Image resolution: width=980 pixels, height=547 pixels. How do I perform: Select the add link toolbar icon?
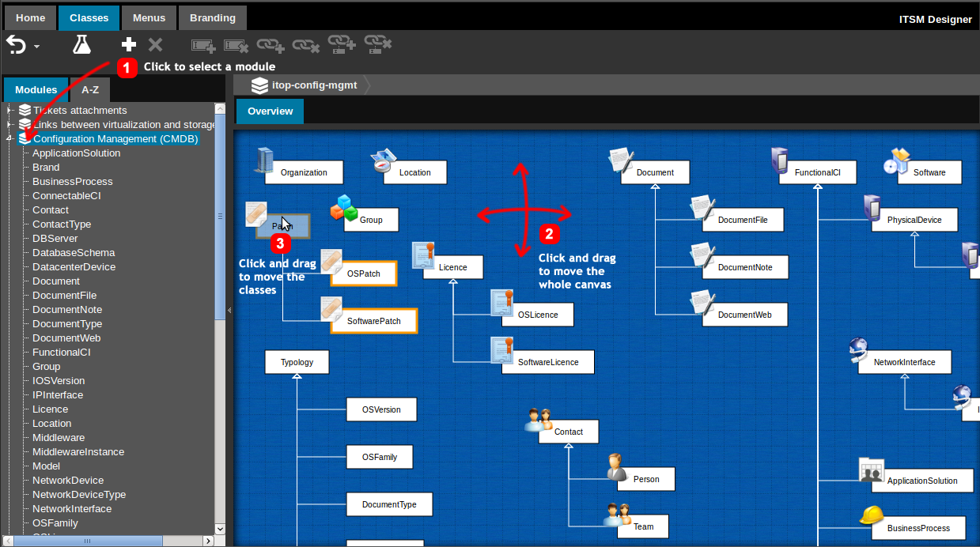(270, 45)
